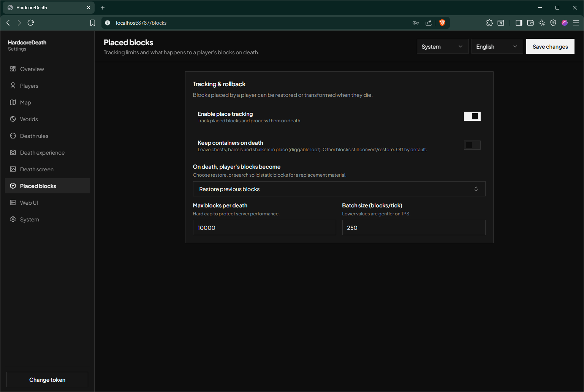
Task: Click the Tracking & rollback heading
Action: coord(219,84)
